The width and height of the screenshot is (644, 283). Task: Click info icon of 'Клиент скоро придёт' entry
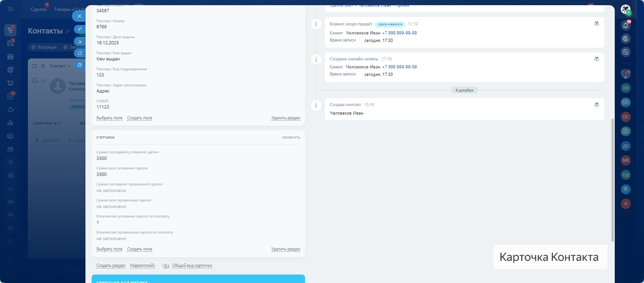pyautogui.click(x=316, y=24)
